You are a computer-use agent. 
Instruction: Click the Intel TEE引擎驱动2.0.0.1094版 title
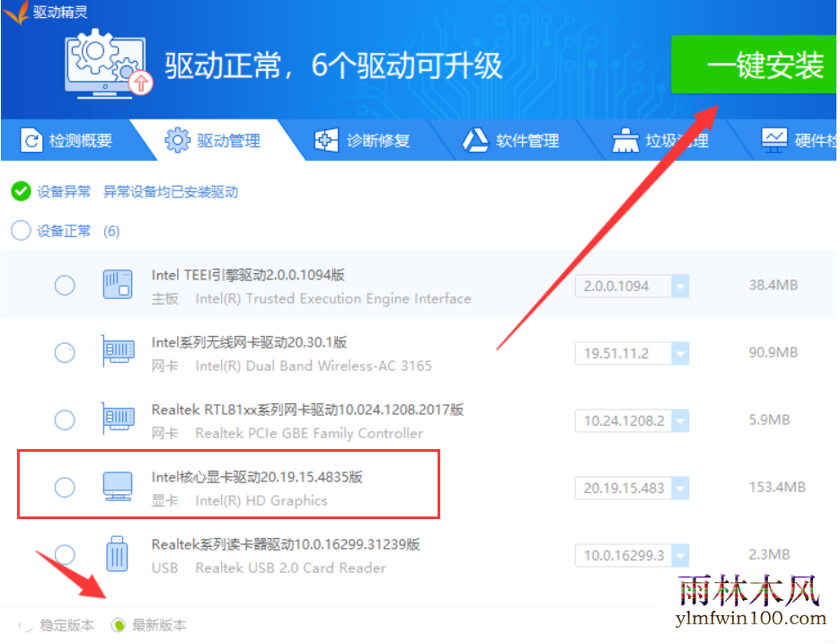(x=248, y=275)
